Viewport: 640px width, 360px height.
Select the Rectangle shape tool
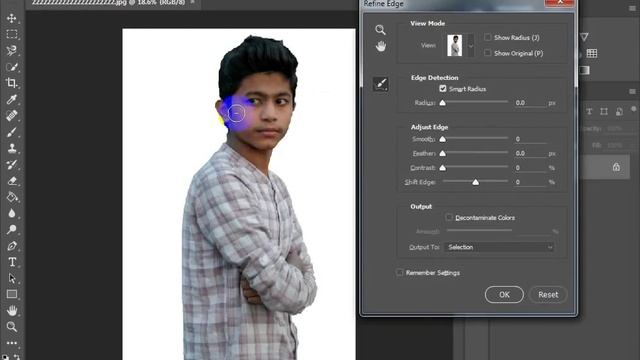[x=11, y=294]
